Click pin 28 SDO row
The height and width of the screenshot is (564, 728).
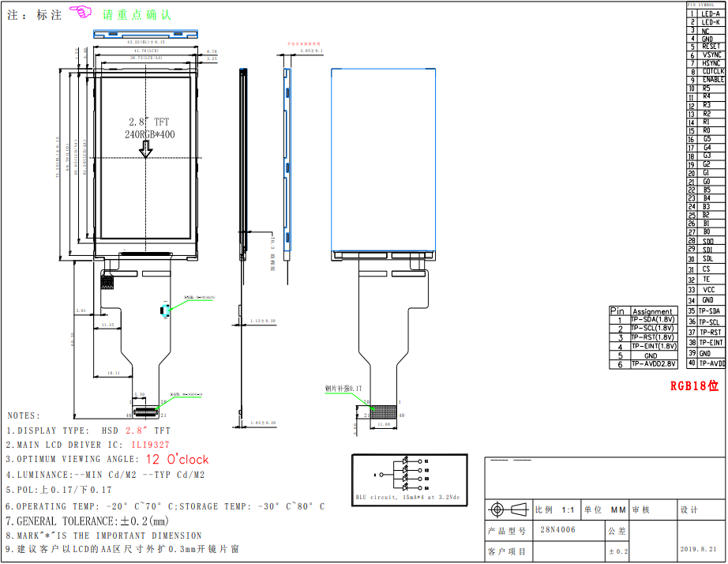click(706, 241)
